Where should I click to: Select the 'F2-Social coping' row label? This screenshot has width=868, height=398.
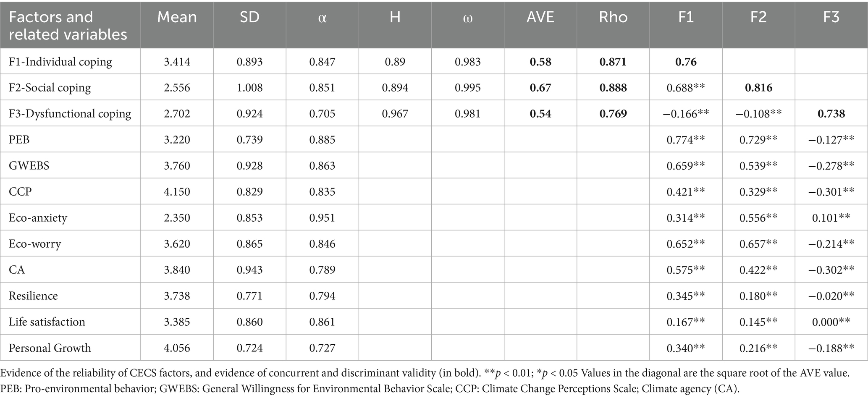[x=50, y=88]
